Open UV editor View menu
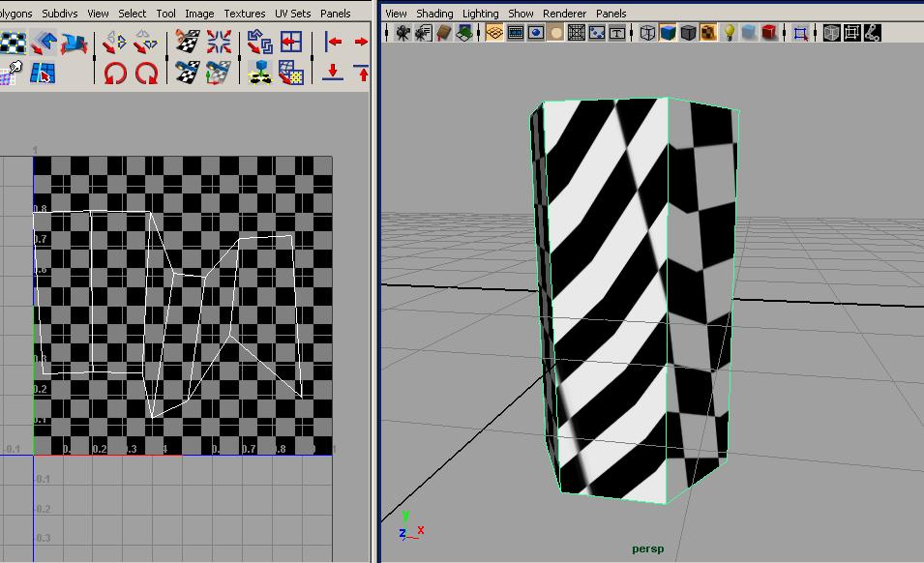 (x=98, y=13)
